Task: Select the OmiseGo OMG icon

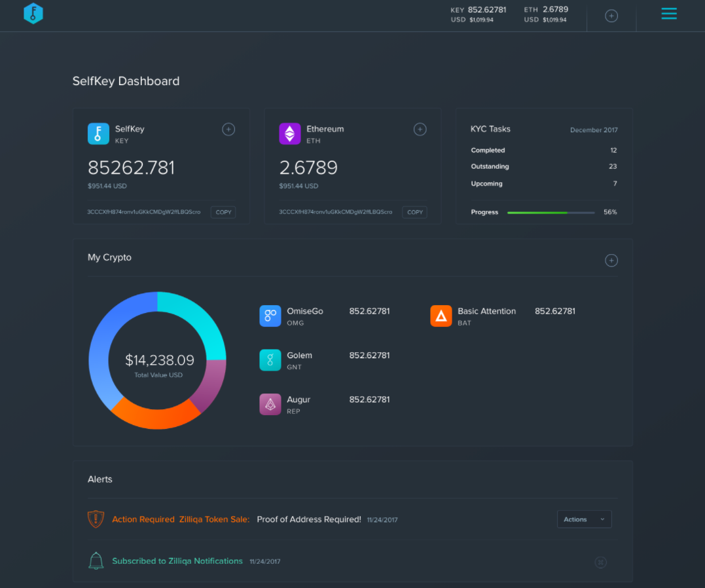Action: 270,316
